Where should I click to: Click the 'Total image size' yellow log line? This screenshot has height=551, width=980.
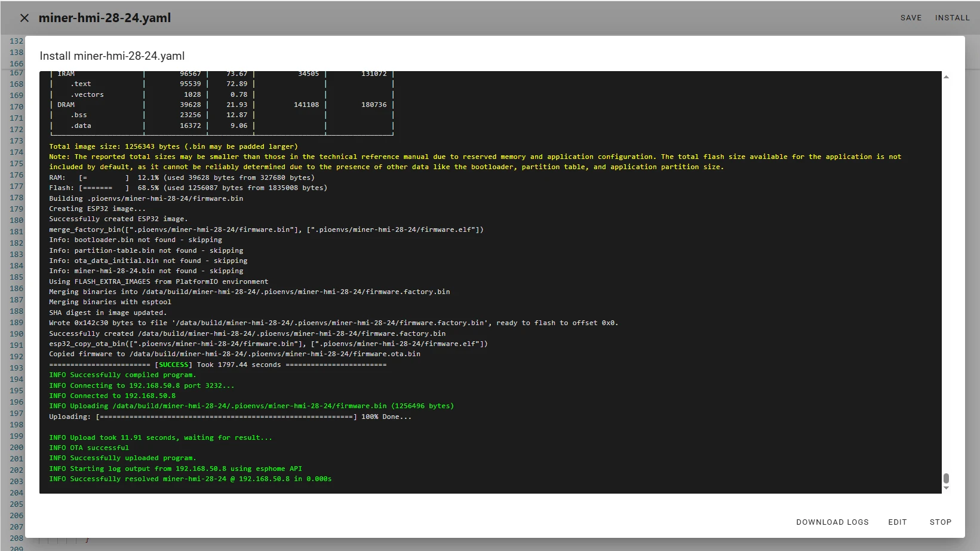[173, 146]
